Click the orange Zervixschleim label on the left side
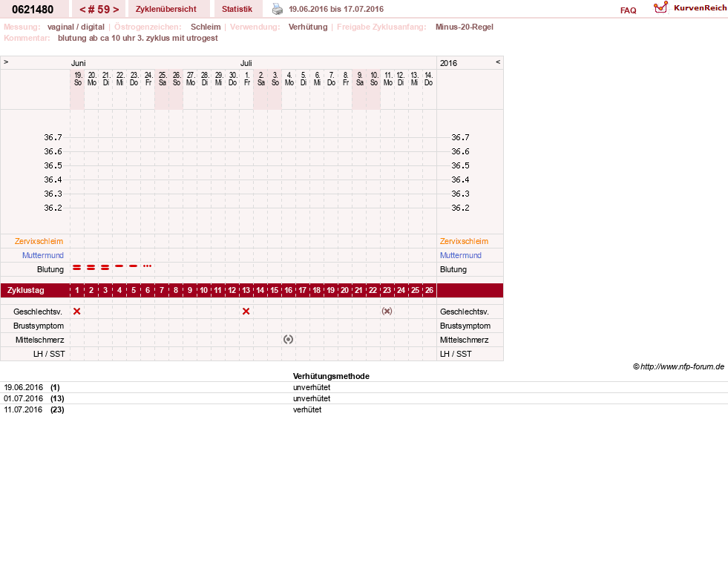The width and height of the screenshot is (728, 583). point(39,241)
